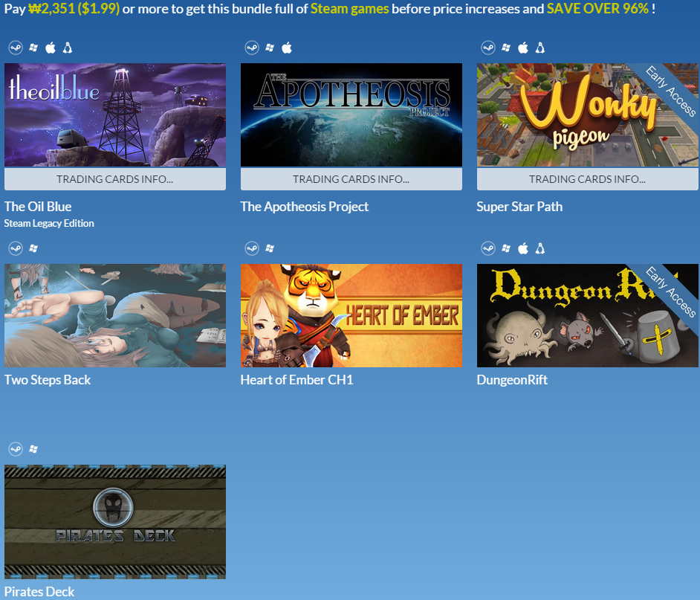Click The Apotheosis Project title
The image size is (700, 600).
tap(305, 207)
